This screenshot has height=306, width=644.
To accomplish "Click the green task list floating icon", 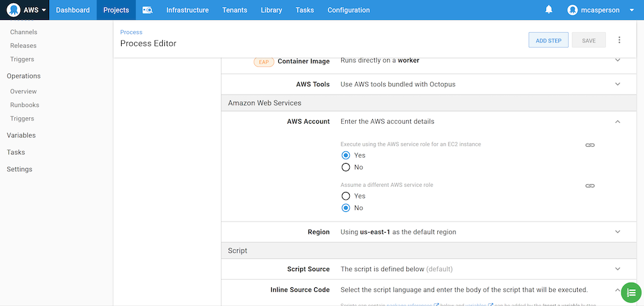I will (x=631, y=292).
